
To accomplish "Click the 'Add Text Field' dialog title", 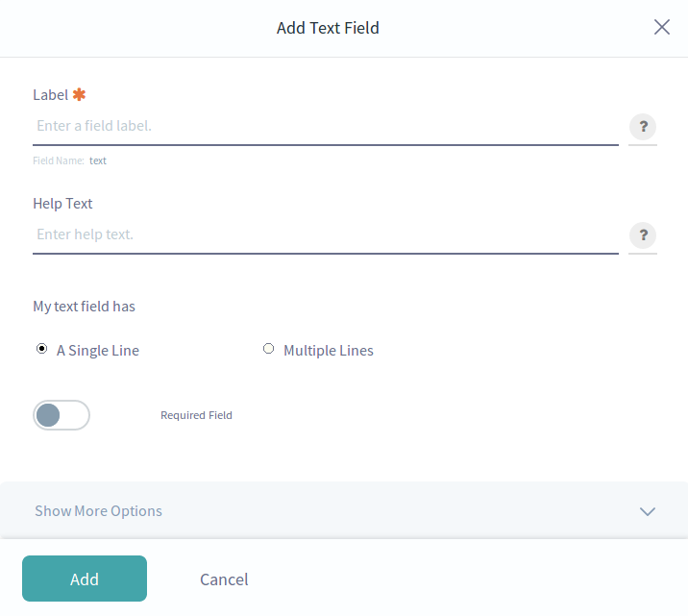I will click(328, 28).
